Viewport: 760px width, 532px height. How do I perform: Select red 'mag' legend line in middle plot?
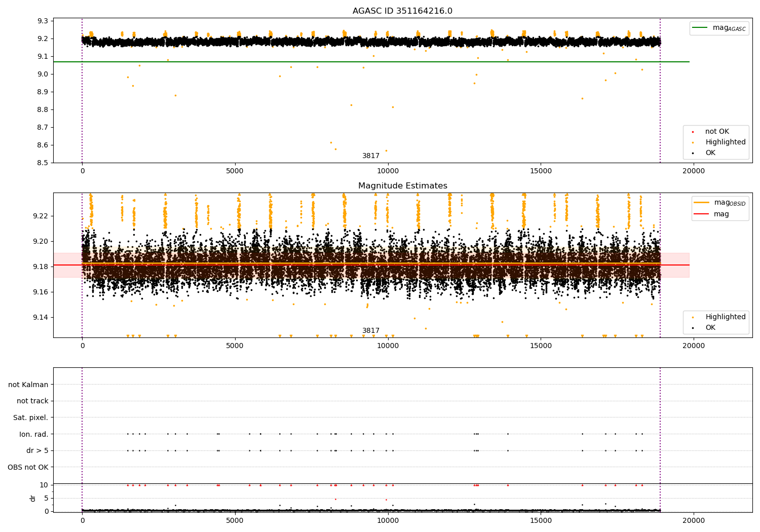click(x=702, y=214)
